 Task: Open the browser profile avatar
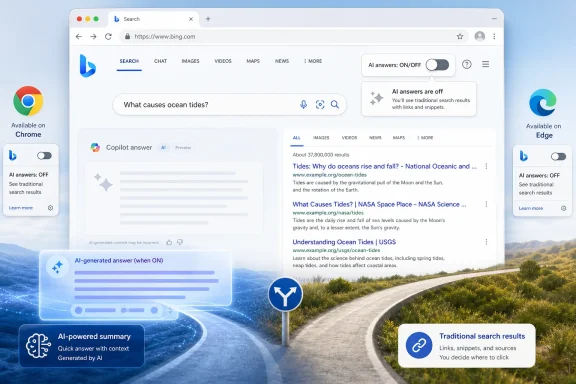point(480,36)
